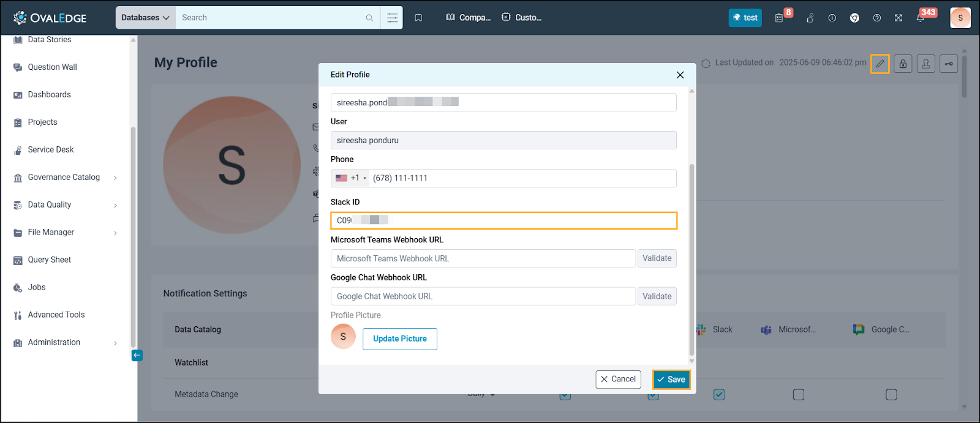
Task: Open the phone country code dropdown
Action: pyautogui.click(x=352, y=178)
